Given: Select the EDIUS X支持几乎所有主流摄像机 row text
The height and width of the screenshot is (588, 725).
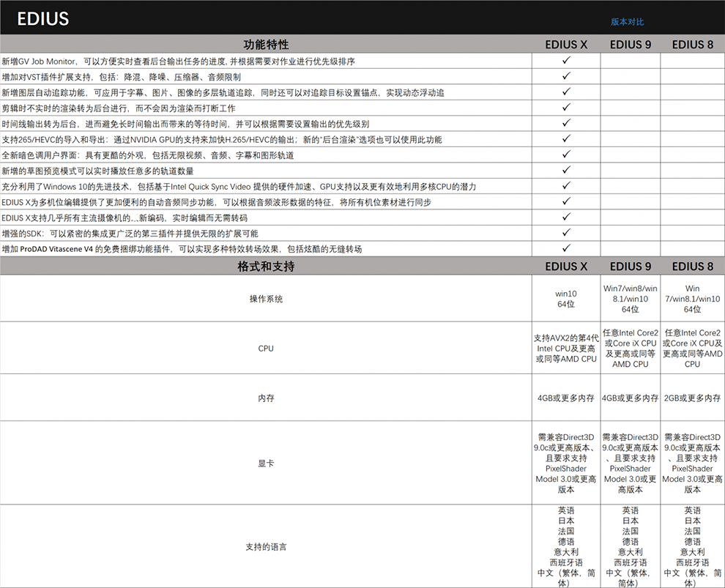Looking at the screenshot, I should (x=124, y=218).
